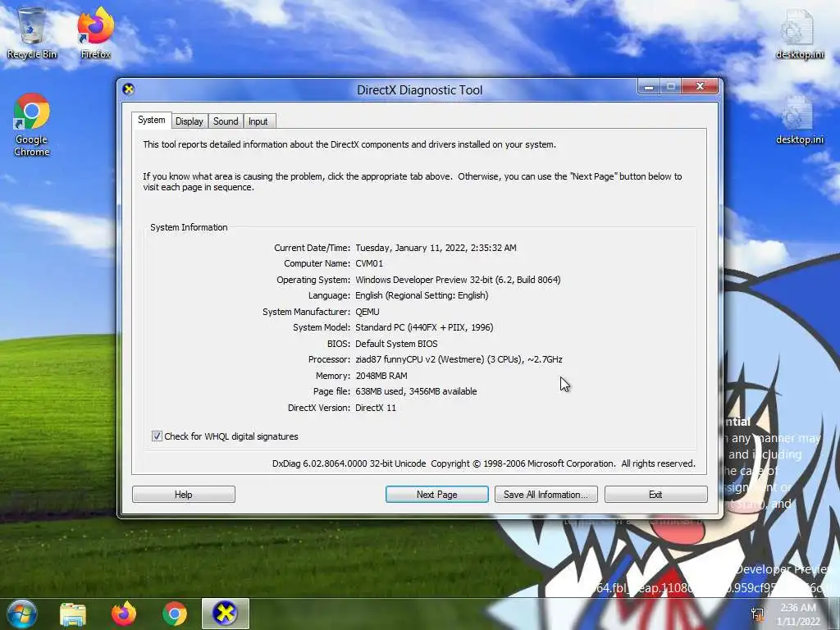Viewport: 840px width, 630px height.
Task: Click the computer name value CVM01
Action: click(369, 263)
